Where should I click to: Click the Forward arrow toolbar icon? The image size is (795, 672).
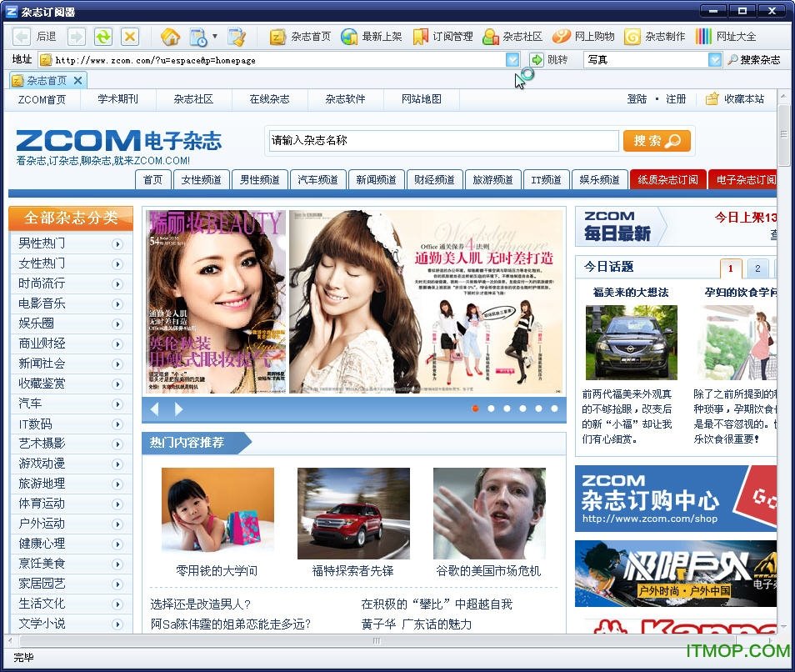77,37
